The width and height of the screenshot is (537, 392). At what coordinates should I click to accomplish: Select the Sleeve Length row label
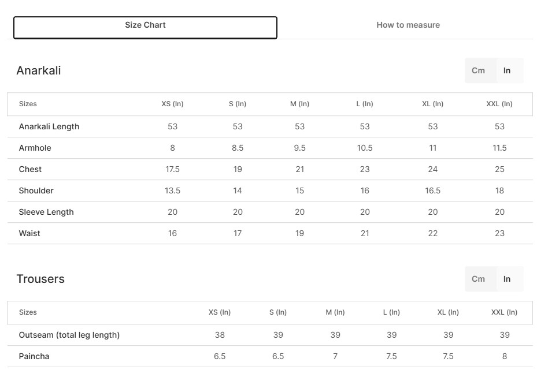[46, 212]
